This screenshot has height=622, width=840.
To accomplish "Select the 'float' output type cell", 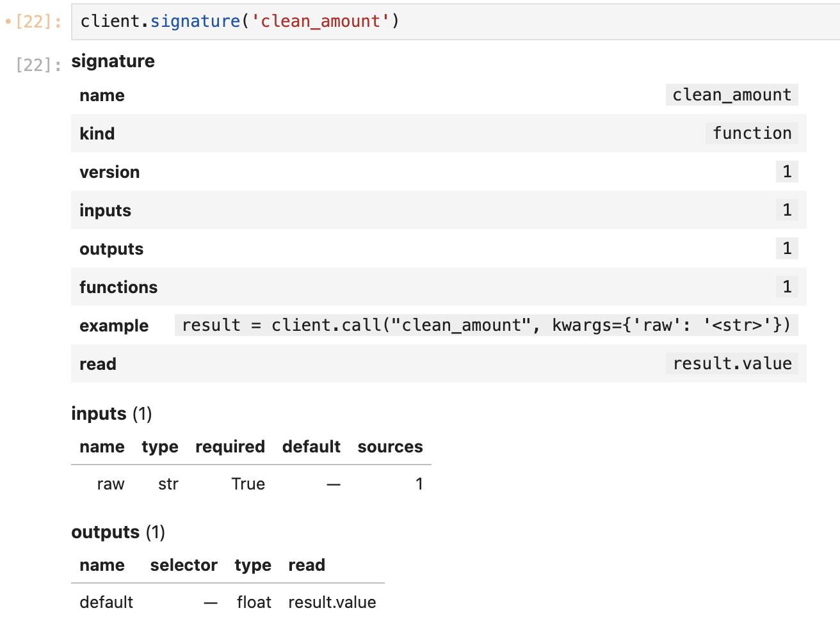I will pyautogui.click(x=254, y=602).
